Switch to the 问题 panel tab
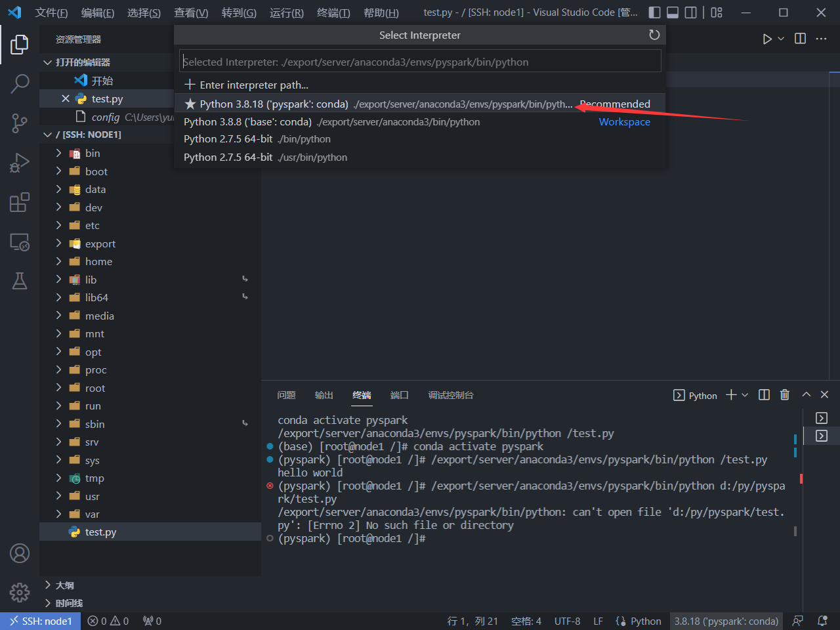The width and height of the screenshot is (840, 630). 286,395
